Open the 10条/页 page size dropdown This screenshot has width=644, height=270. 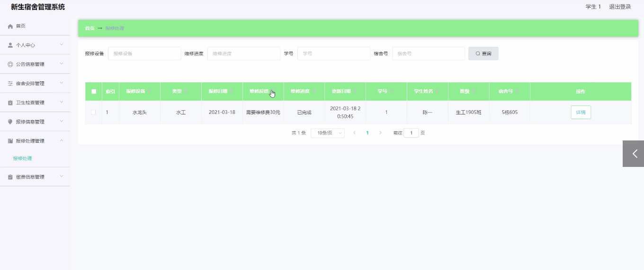pyautogui.click(x=327, y=133)
